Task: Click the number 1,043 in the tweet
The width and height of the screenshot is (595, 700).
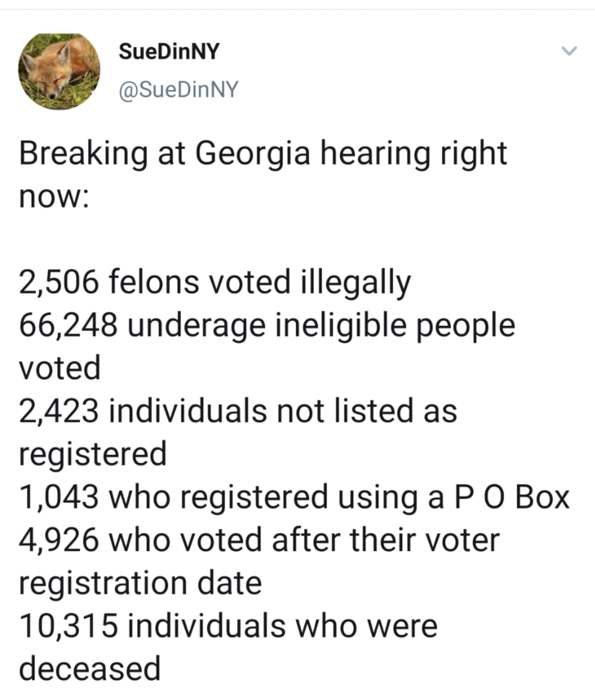Action: pos(59,497)
